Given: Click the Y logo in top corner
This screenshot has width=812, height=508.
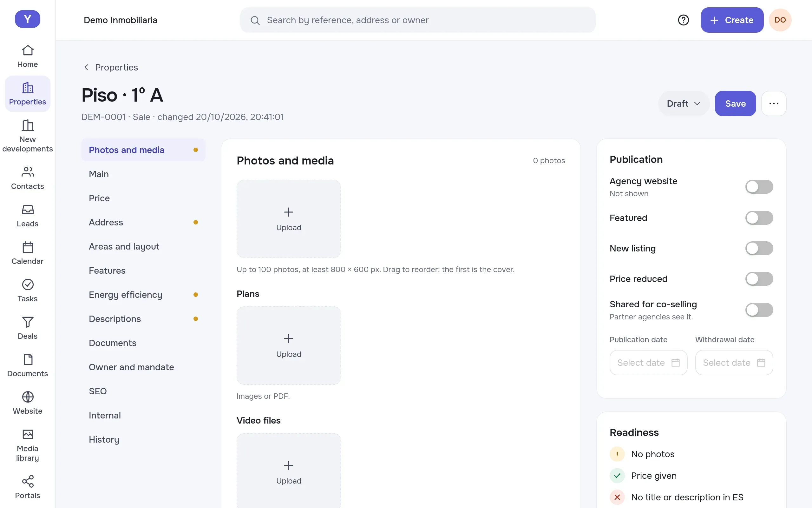Looking at the screenshot, I should tap(28, 19).
